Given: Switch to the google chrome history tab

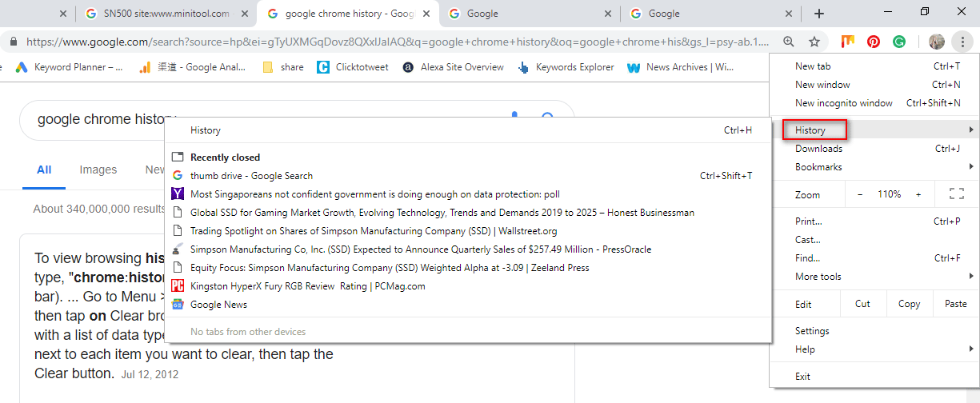Looking at the screenshot, I should click(x=349, y=14).
